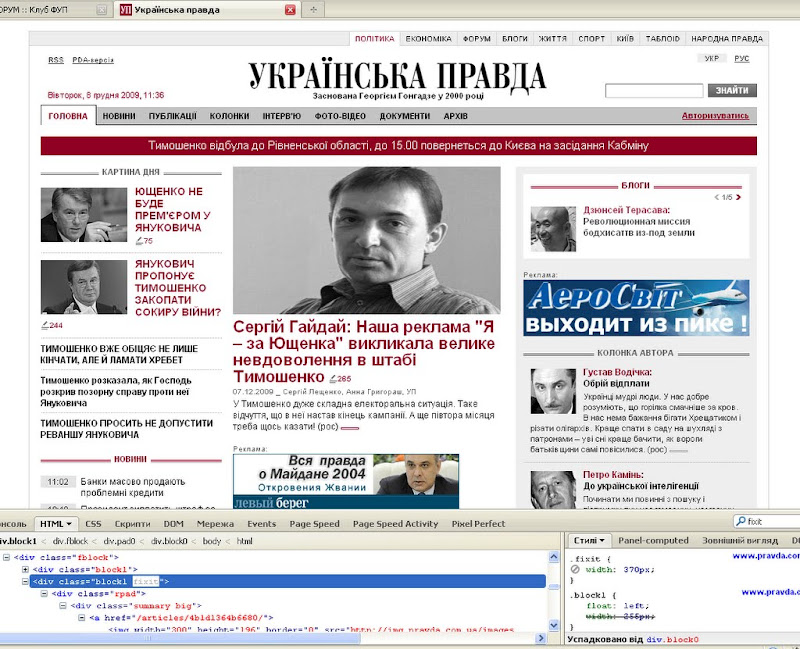Viewport: 800px width, 649px height.
Task: Collapse the div class="block1" tree node
Action: pyautogui.click(x=24, y=581)
